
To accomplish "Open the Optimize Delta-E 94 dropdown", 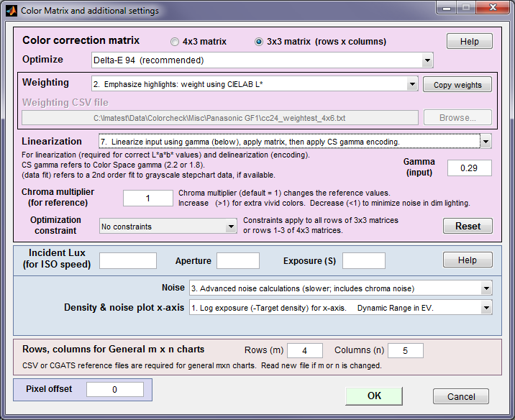I will point(262,60).
